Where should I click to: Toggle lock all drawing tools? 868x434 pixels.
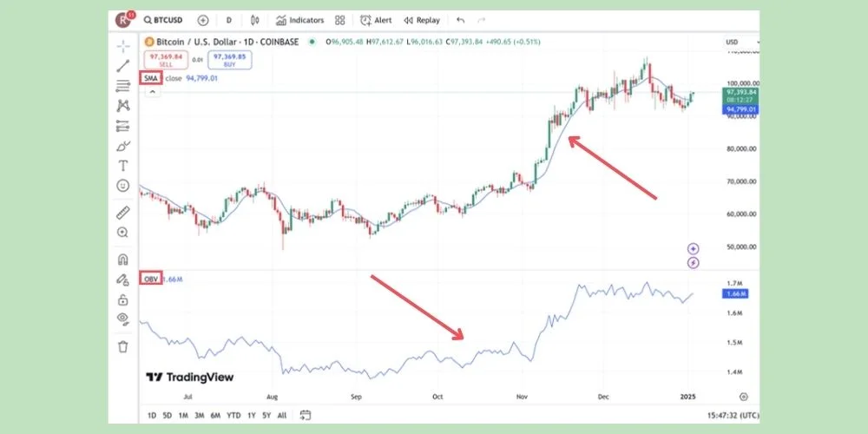coord(123,299)
